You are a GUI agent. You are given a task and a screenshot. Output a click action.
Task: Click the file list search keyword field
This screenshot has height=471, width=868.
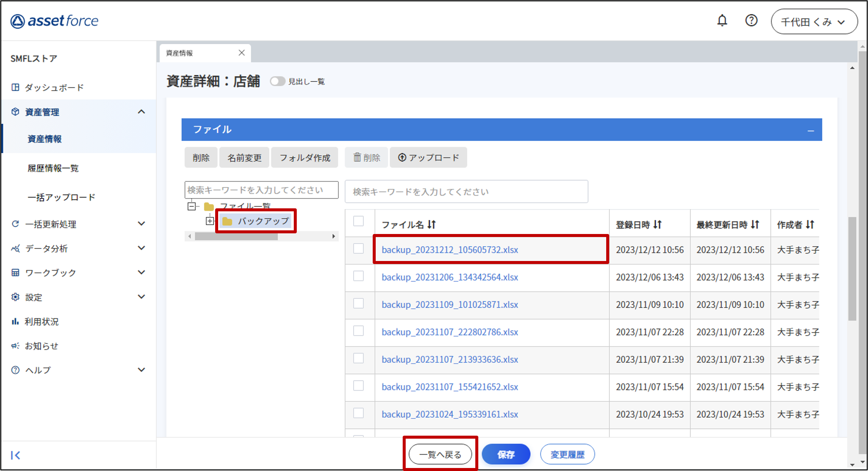point(466,192)
